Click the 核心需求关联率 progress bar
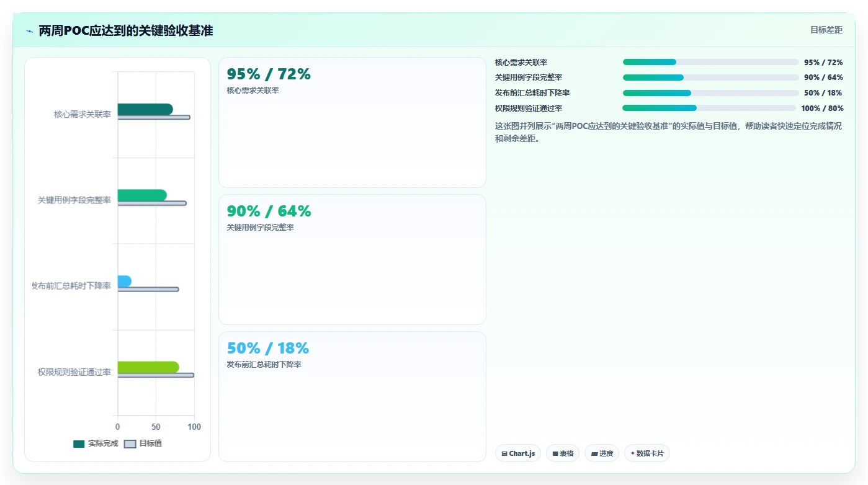This screenshot has height=485, width=868. 711,62
